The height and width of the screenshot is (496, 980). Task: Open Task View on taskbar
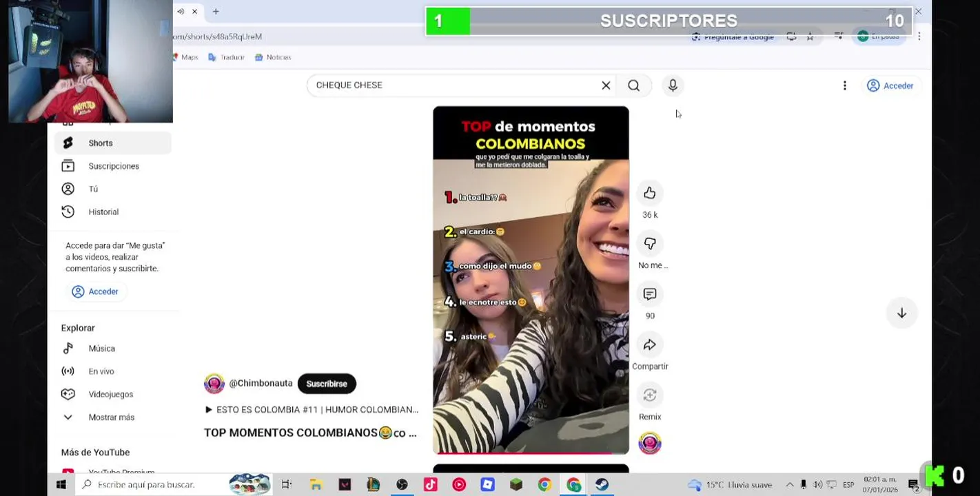coord(287,485)
